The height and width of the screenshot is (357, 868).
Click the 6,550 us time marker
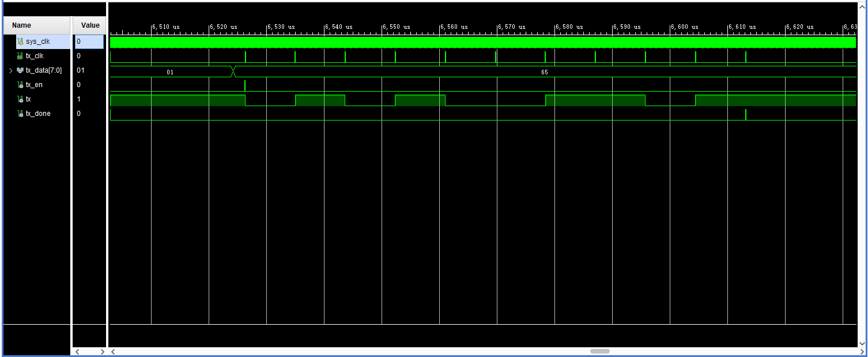tap(396, 27)
